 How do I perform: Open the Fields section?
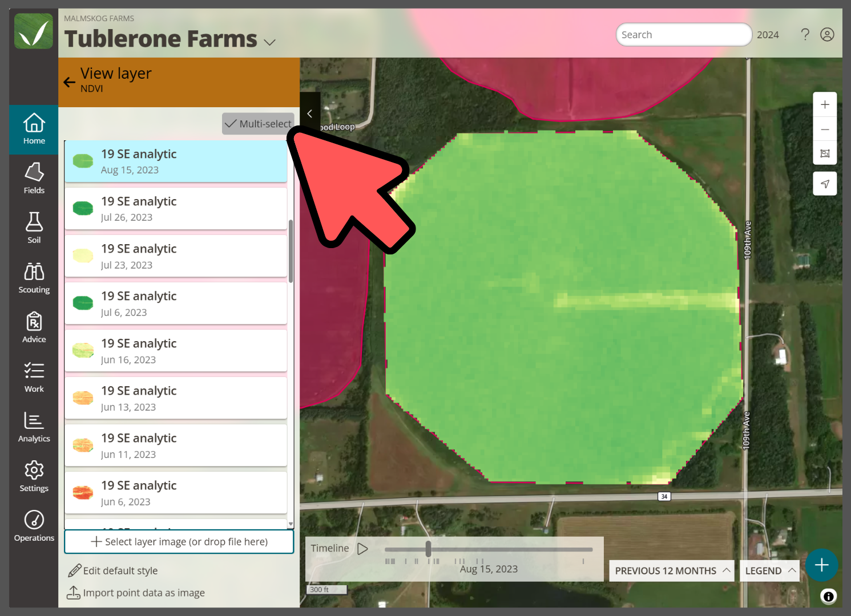tap(34, 179)
